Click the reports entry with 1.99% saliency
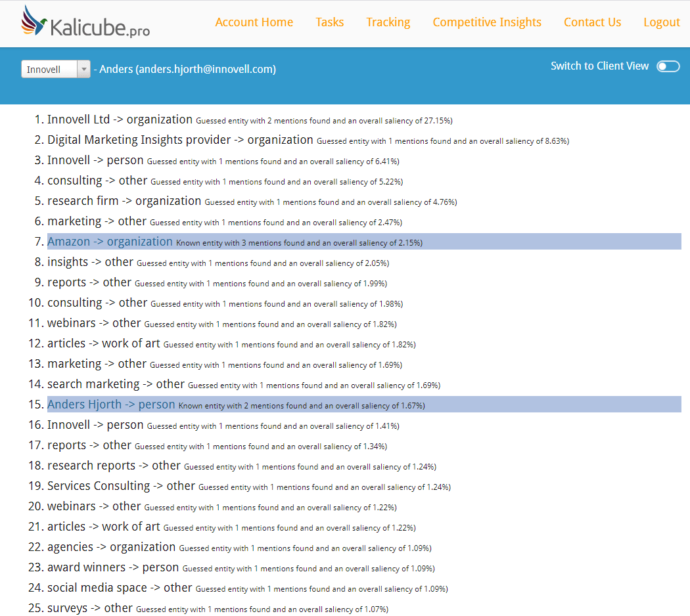Viewport: 690px width, 616px height. point(218,282)
